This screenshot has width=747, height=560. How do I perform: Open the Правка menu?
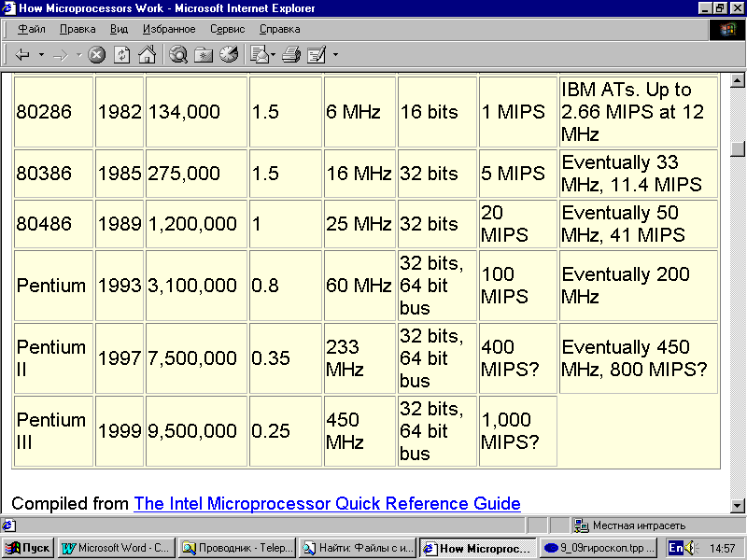[78, 29]
